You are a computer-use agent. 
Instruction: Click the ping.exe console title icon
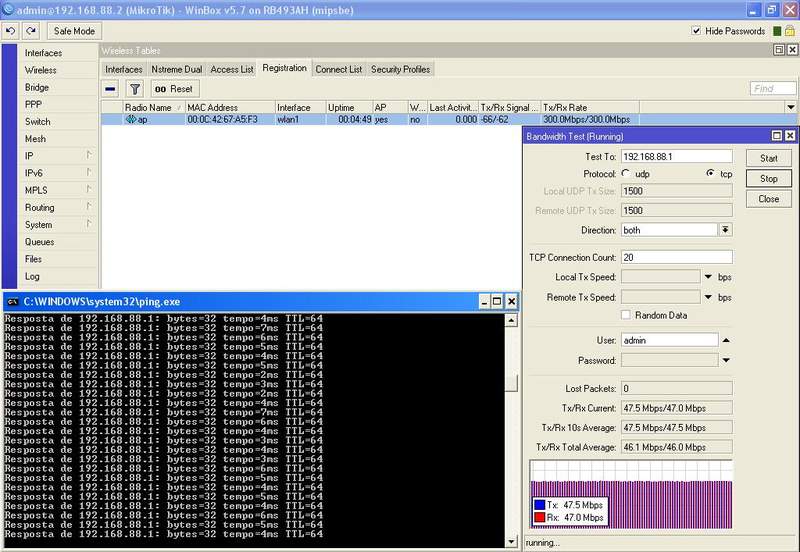click(11, 301)
